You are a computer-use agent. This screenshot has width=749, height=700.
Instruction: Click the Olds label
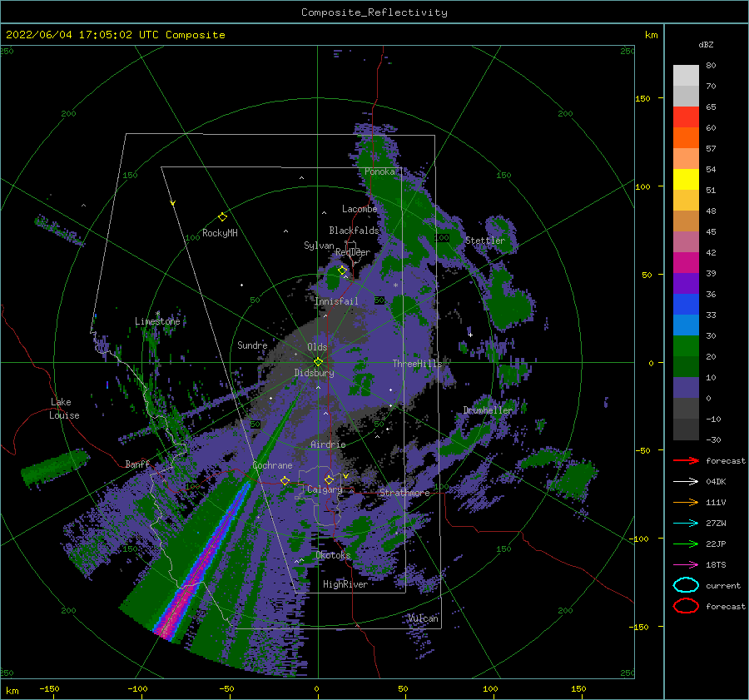pyautogui.click(x=317, y=347)
